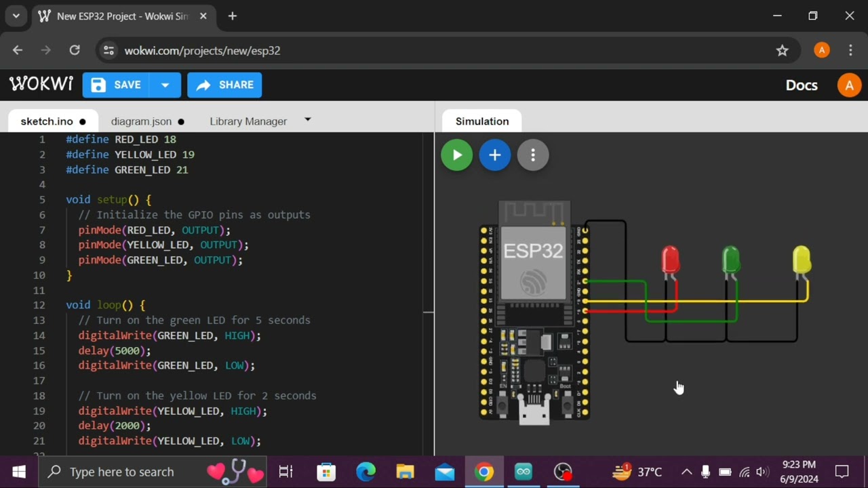
Task: Switch to the sketch.ino tab
Action: (53, 121)
